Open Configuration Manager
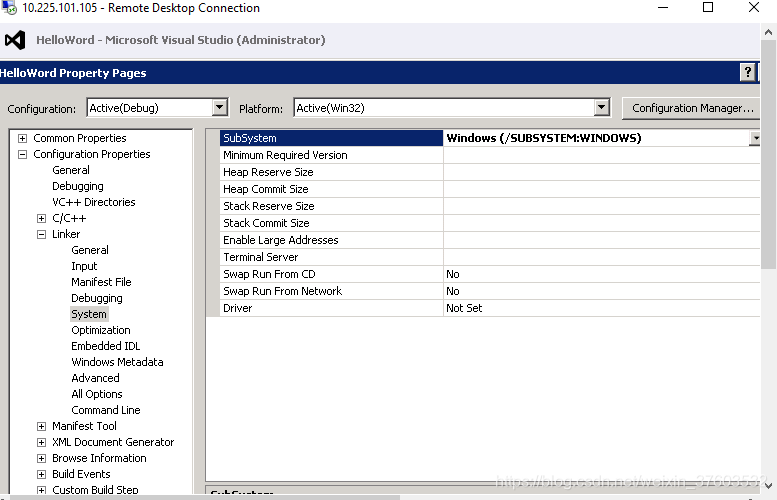777x500 pixels. coord(692,108)
